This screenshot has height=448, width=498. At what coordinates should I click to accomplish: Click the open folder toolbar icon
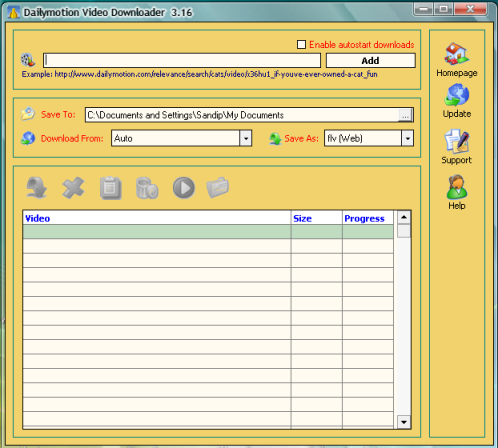point(218,188)
